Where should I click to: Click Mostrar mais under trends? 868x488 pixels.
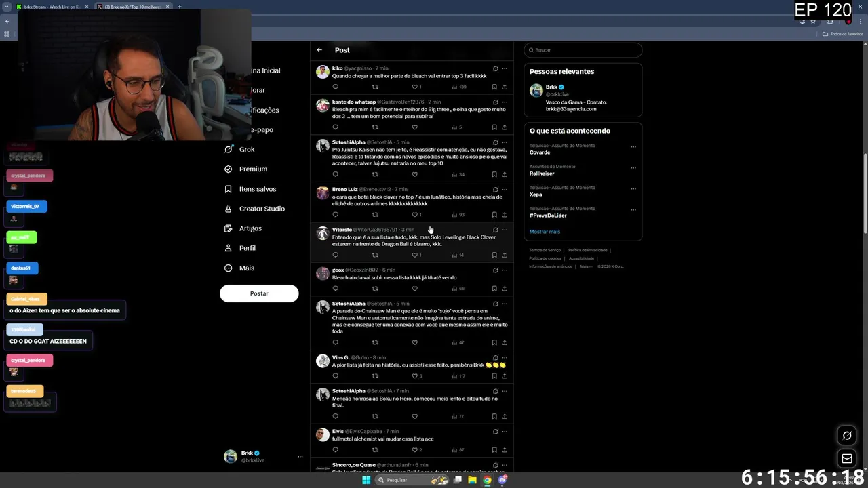tap(545, 232)
